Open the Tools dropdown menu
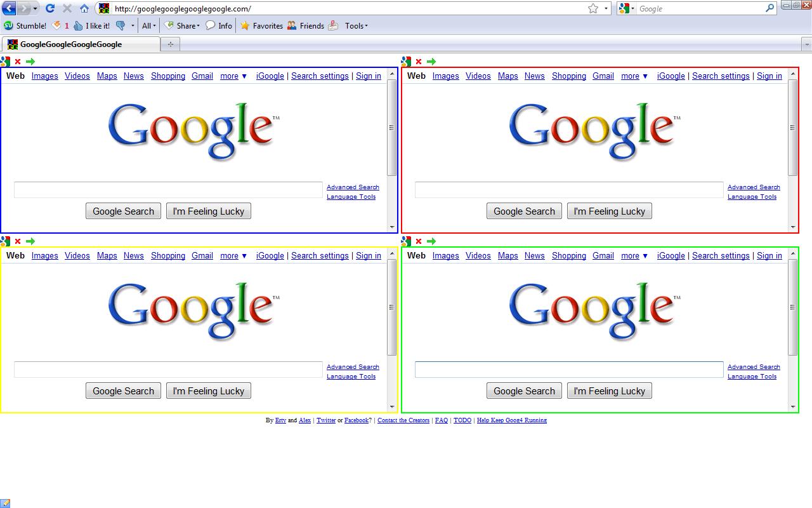 tap(356, 26)
